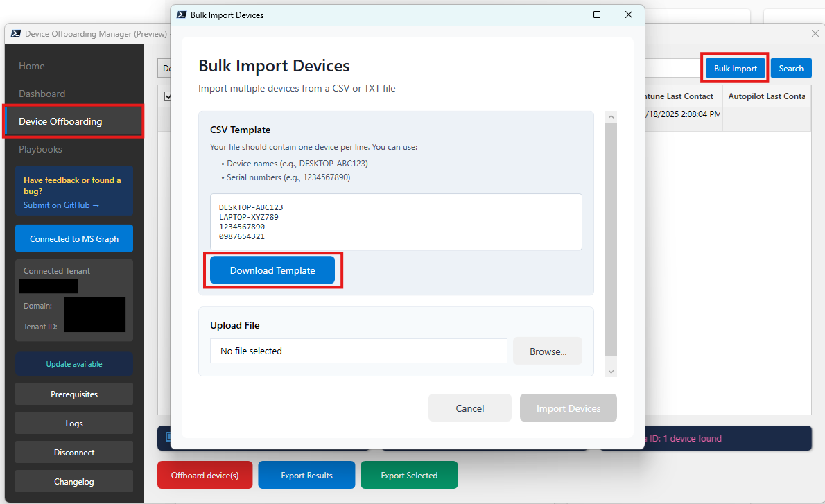The height and width of the screenshot is (504, 825).
Task: Click the scroll down arrow in the dialog
Action: (611, 372)
